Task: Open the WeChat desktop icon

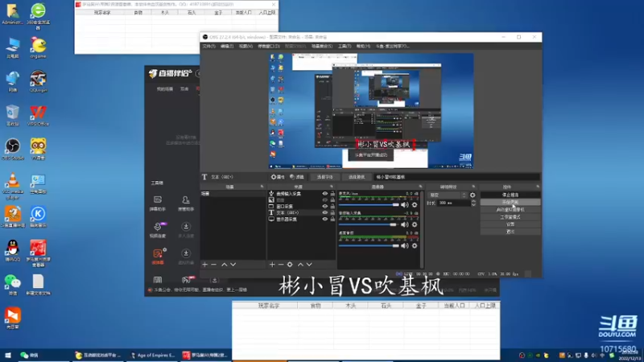Action: click(13, 285)
